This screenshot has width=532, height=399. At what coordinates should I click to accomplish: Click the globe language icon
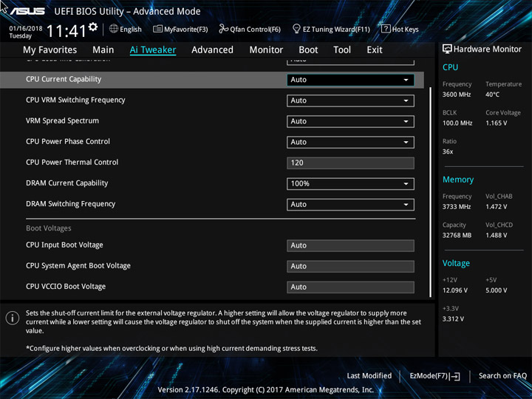coord(114,29)
